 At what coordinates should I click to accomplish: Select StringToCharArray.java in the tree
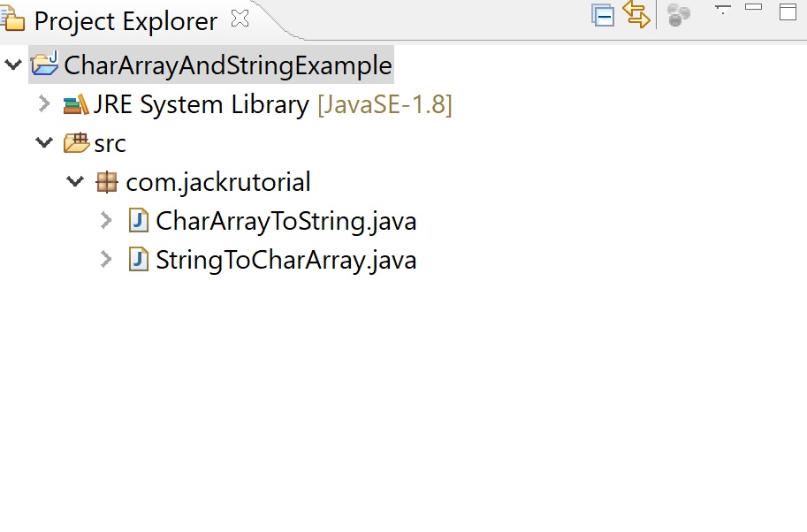[x=285, y=259]
